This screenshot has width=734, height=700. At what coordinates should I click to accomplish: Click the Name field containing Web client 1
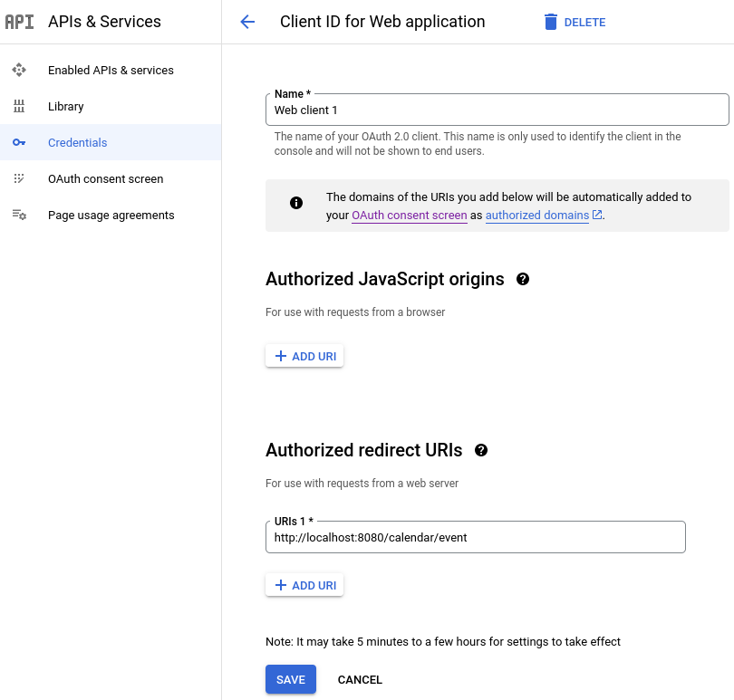point(497,110)
